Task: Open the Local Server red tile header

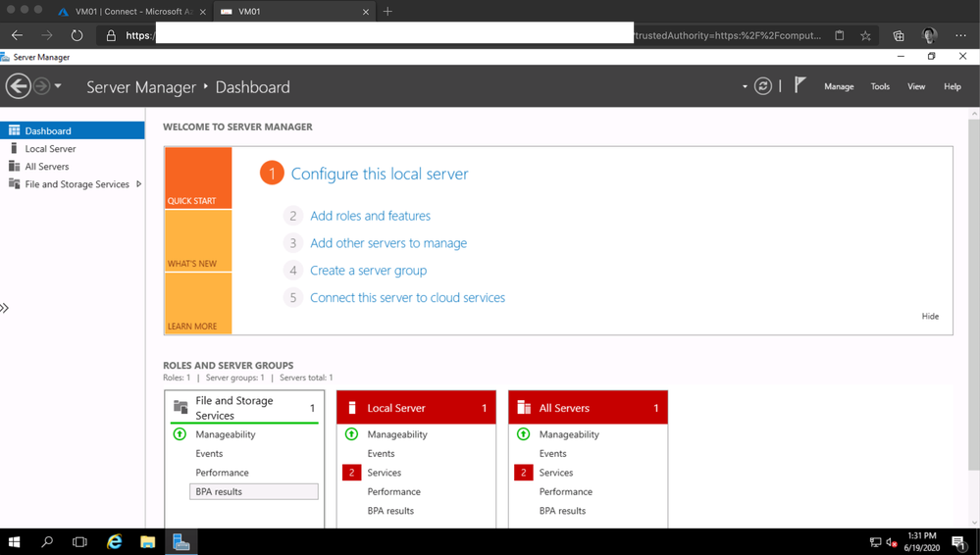Action: pos(416,408)
